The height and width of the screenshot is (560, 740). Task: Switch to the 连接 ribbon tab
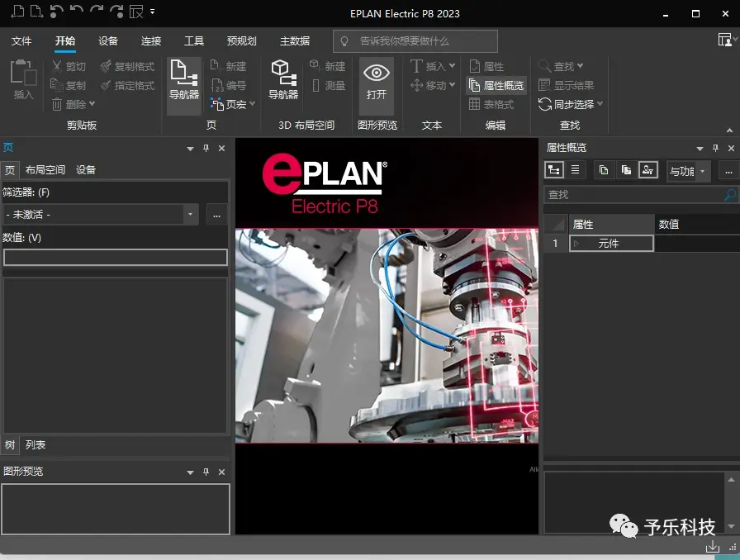pos(151,41)
